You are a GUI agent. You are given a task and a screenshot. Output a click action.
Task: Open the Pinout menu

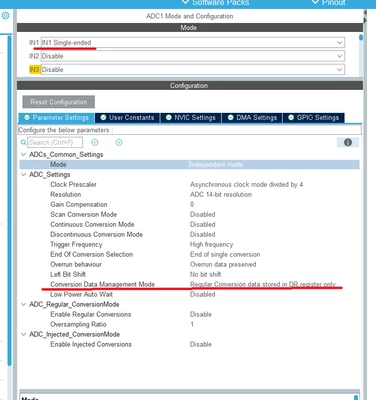coord(329,3)
